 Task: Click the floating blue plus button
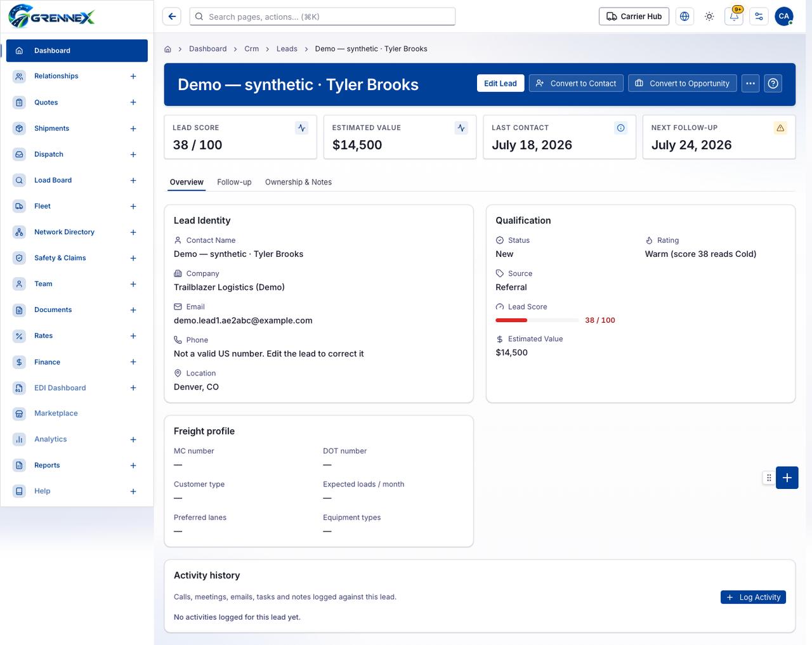787,478
